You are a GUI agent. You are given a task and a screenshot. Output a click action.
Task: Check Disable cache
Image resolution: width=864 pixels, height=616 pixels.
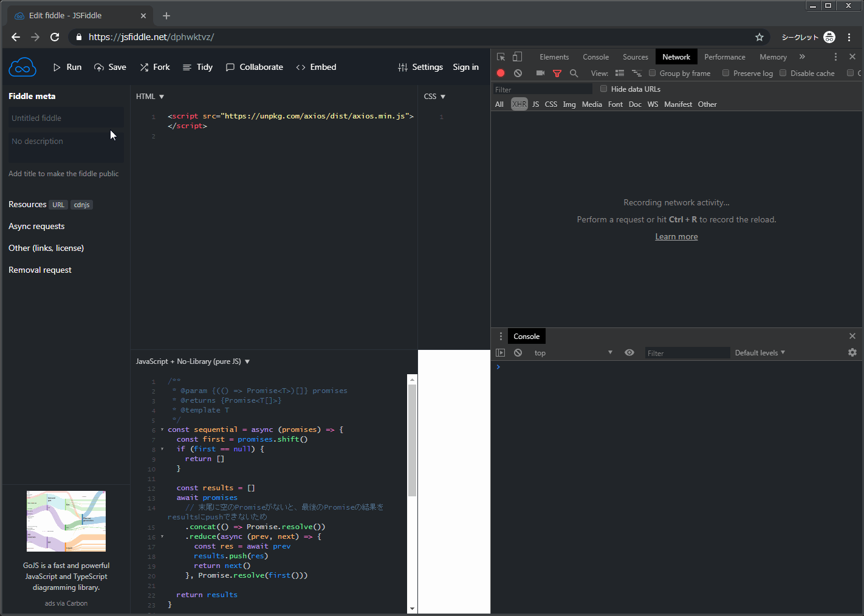click(783, 73)
